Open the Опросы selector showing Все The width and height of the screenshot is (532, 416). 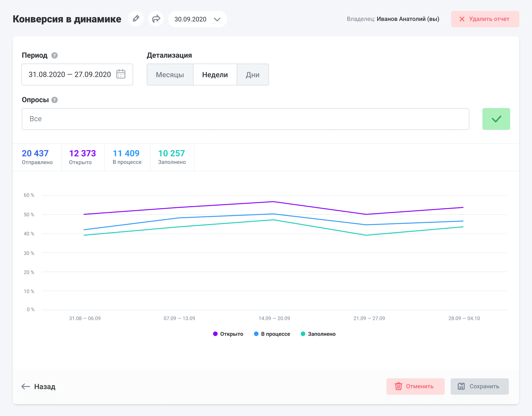245,119
